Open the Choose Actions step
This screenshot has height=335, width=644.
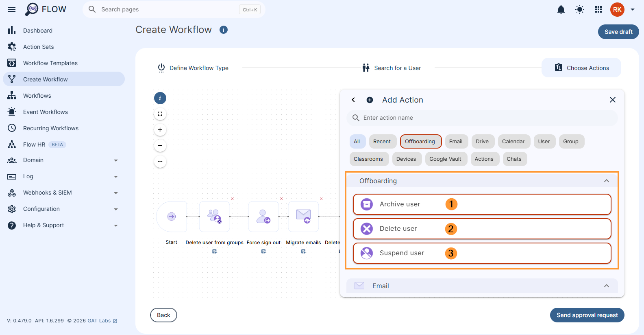pos(581,68)
